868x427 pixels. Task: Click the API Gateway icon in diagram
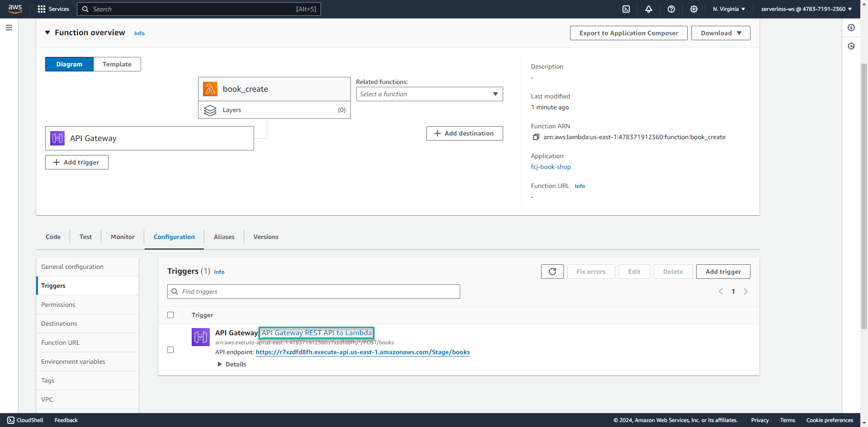click(57, 138)
